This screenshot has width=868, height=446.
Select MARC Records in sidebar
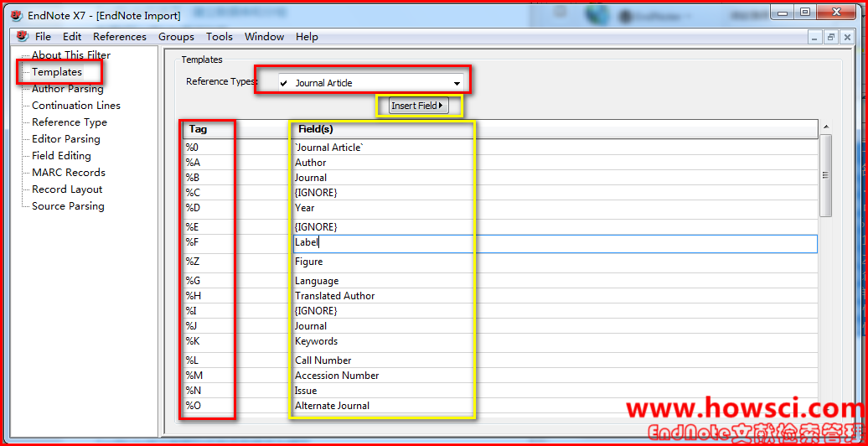pos(69,173)
